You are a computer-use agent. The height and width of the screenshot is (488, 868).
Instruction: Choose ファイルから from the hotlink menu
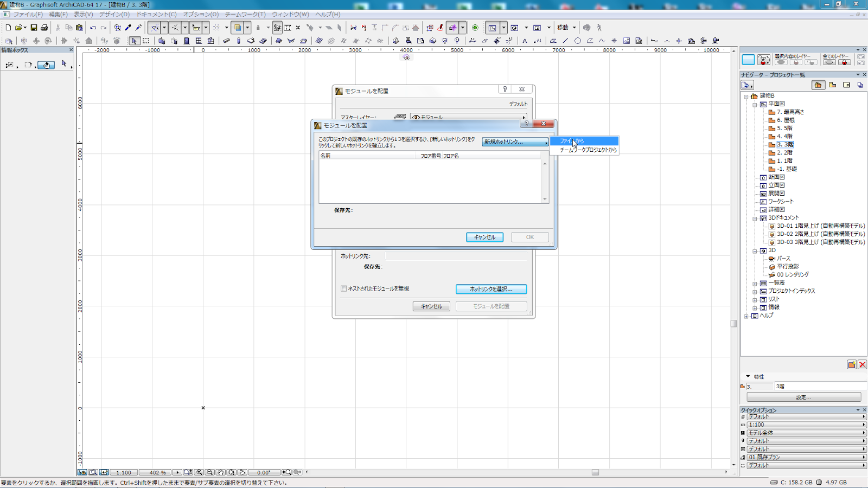pos(584,141)
